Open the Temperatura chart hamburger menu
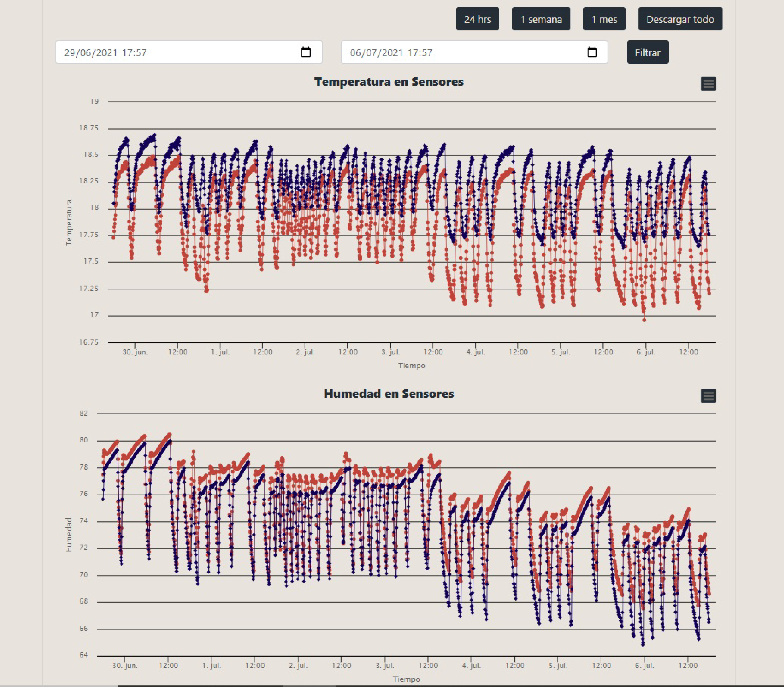Viewport: 784px width, 687px height. [x=708, y=84]
